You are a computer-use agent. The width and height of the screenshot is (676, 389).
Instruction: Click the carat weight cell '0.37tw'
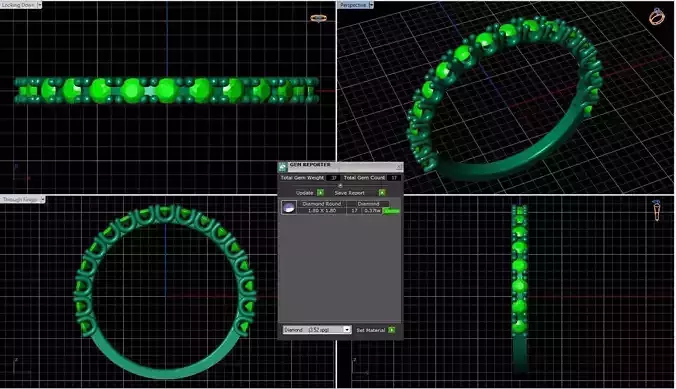point(372,211)
